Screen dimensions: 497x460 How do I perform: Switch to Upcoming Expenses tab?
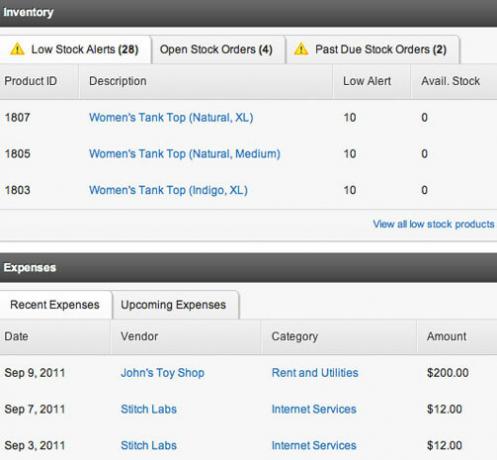point(176,305)
